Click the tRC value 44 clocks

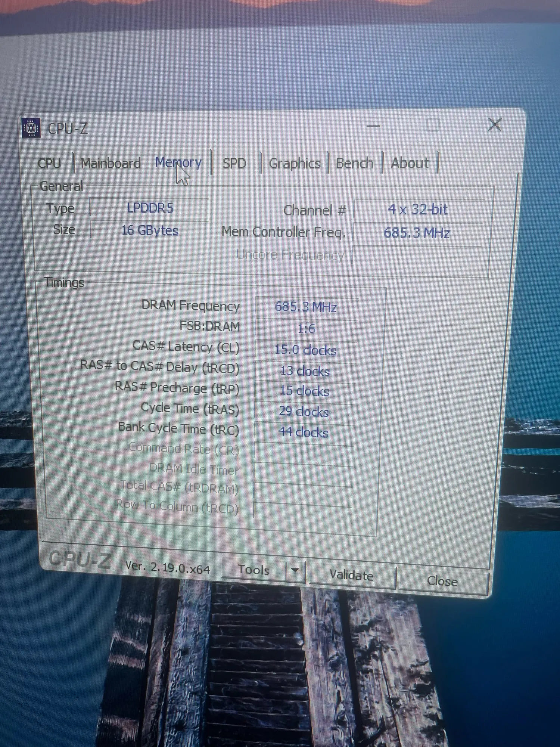click(304, 432)
